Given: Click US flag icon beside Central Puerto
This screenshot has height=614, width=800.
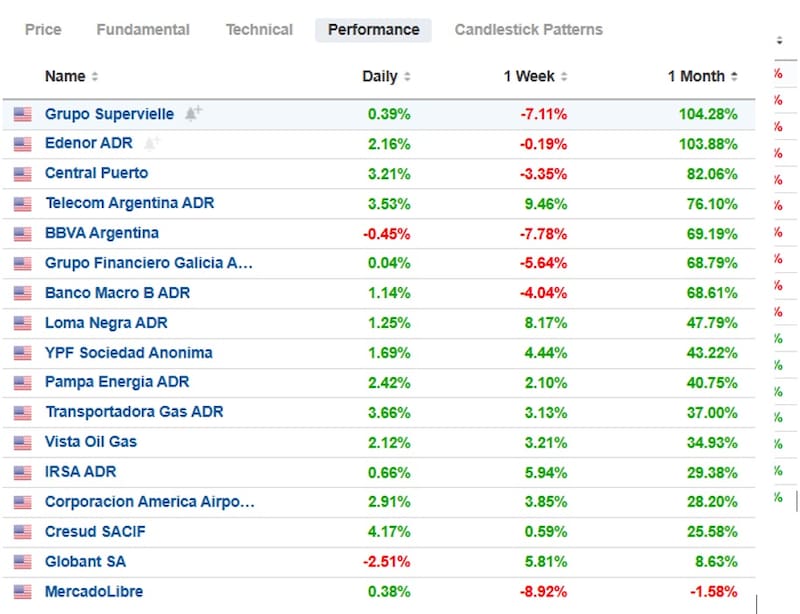Looking at the screenshot, I should tap(22, 174).
